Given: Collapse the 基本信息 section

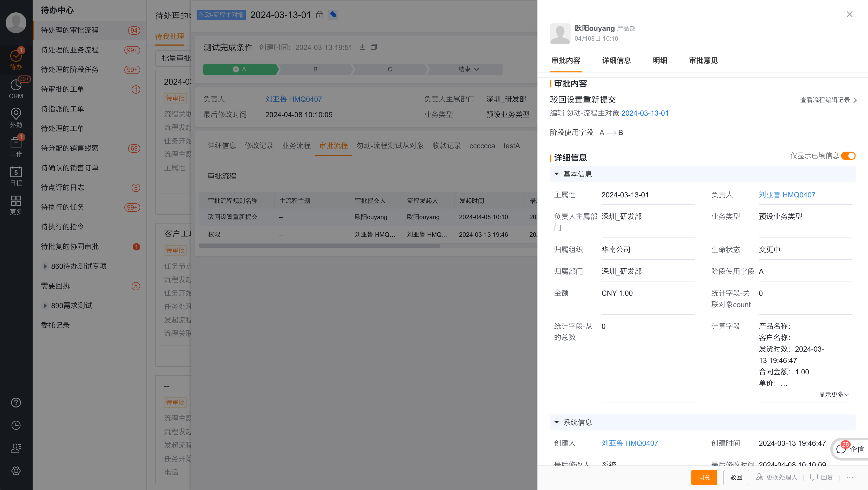Looking at the screenshot, I should [557, 174].
